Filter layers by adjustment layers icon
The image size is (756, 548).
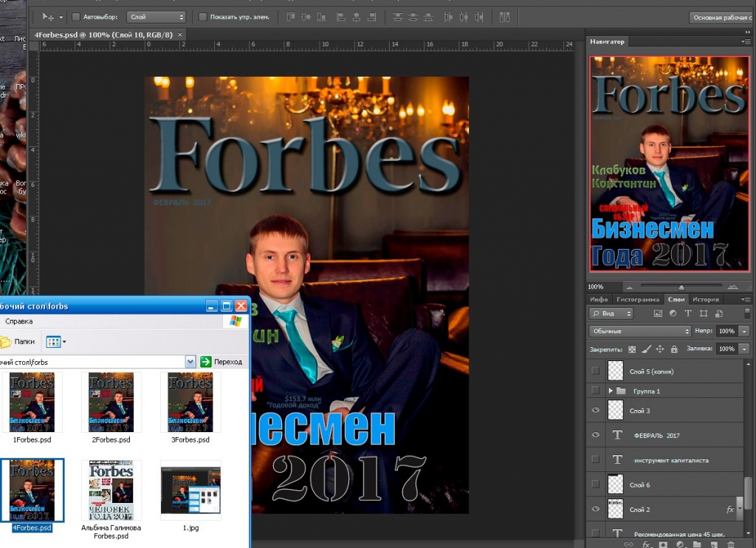pyautogui.click(x=673, y=314)
